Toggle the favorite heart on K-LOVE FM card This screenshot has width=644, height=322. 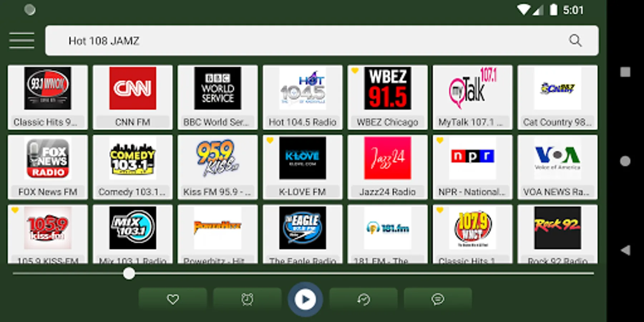coord(270,140)
